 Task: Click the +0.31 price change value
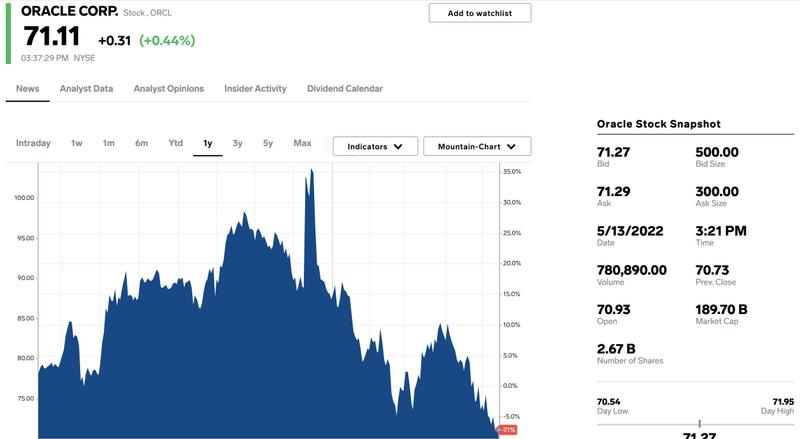click(114, 40)
